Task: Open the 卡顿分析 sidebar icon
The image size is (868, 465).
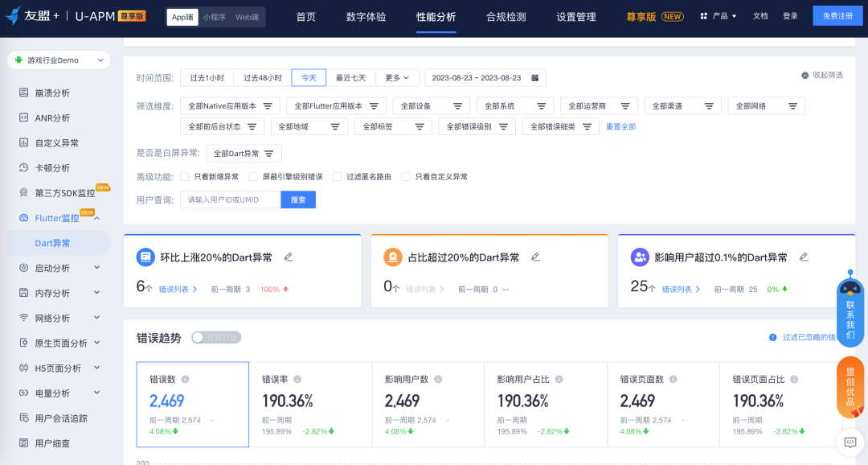Action: [x=24, y=167]
